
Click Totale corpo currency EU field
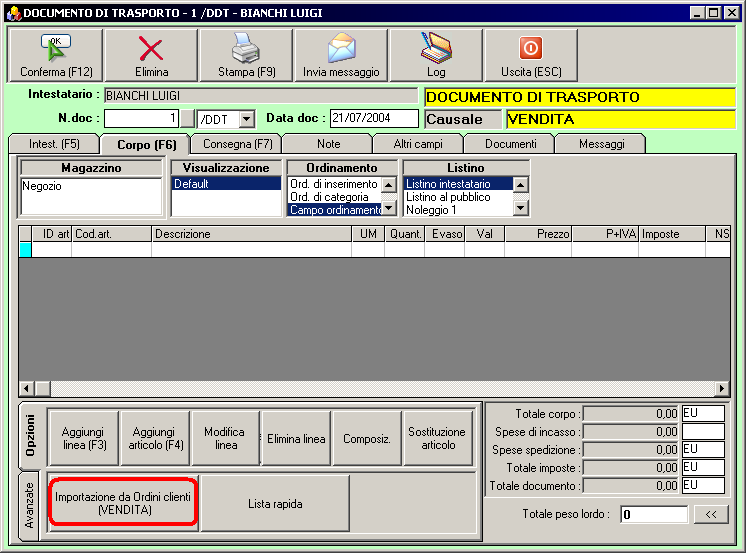(x=703, y=414)
